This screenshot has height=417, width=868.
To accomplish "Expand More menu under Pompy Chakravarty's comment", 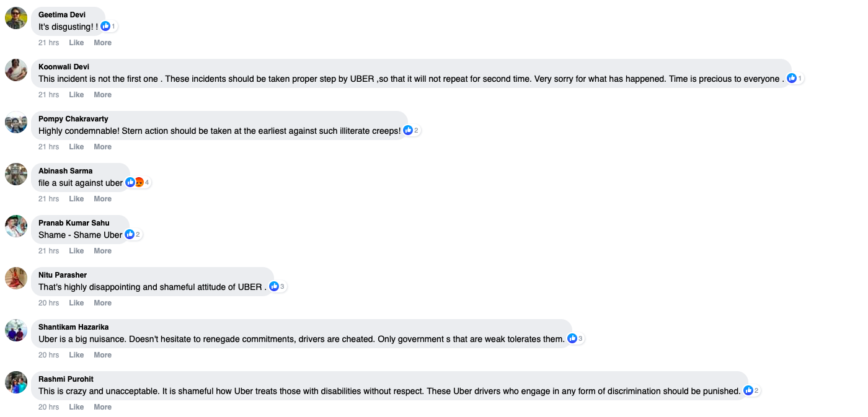I will pos(102,147).
